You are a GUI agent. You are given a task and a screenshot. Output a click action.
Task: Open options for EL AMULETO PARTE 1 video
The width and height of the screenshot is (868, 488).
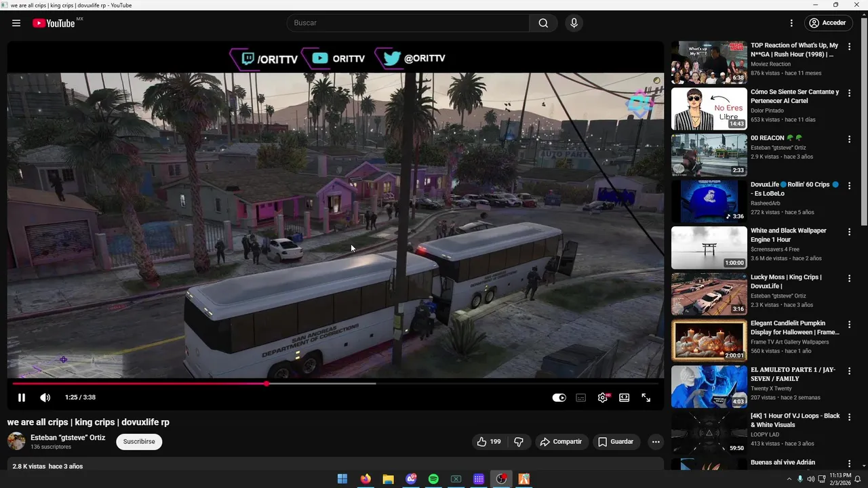(x=849, y=371)
